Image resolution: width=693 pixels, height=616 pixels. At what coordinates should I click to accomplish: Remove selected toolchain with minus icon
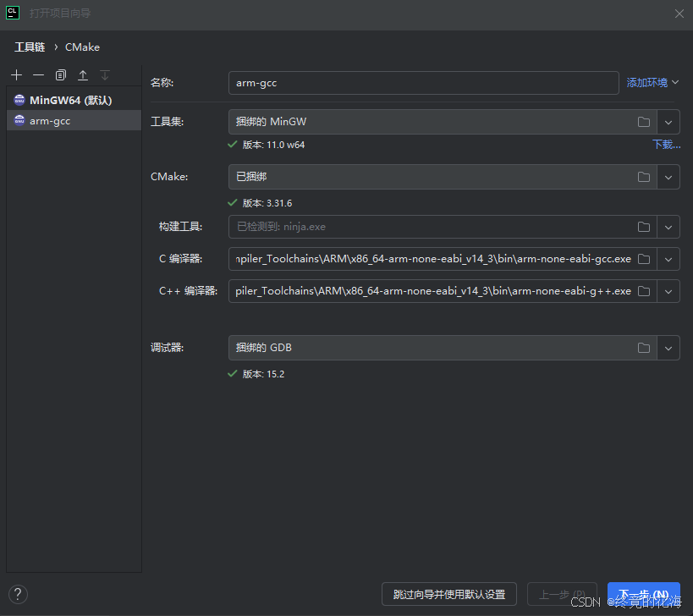coord(38,75)
